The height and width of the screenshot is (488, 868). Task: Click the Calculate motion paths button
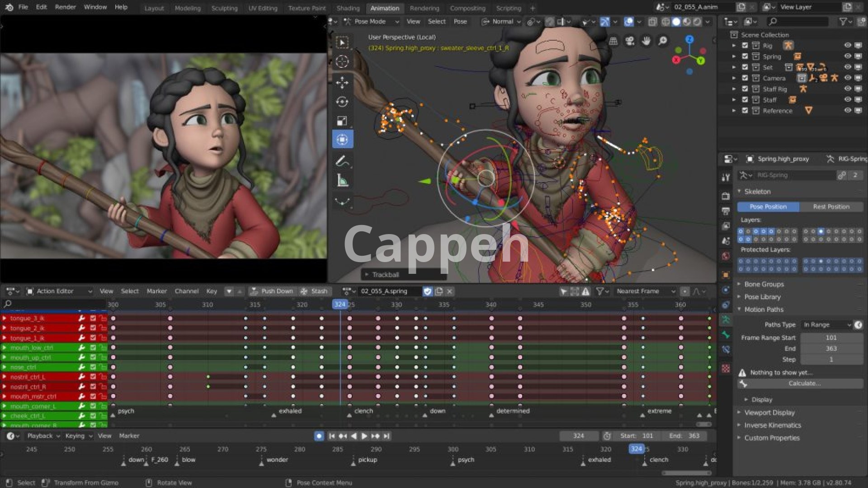pyautogui.click(x=804, y=384)
